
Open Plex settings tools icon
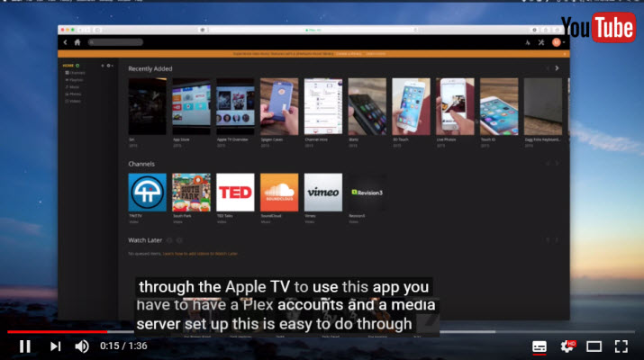541,42
